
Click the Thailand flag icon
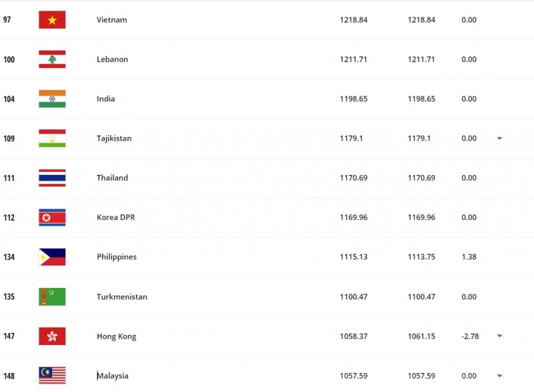click(52, 178)
